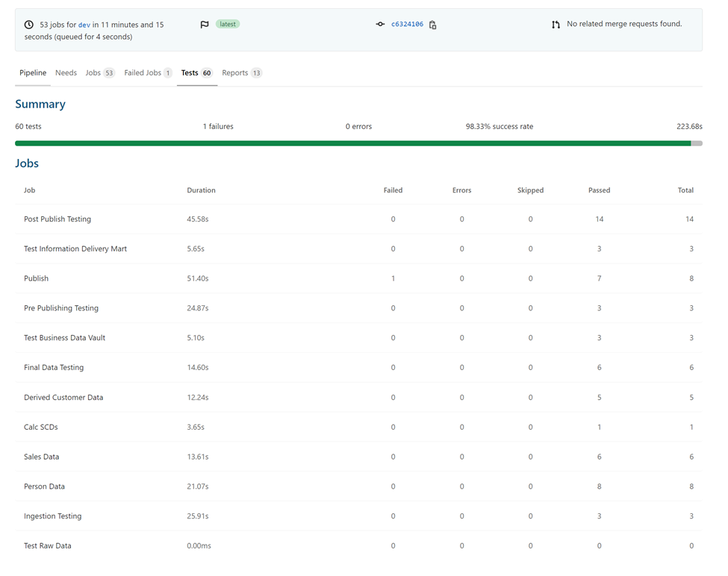
Task: Switch to the Needs tab
Action: coord(66,73)
